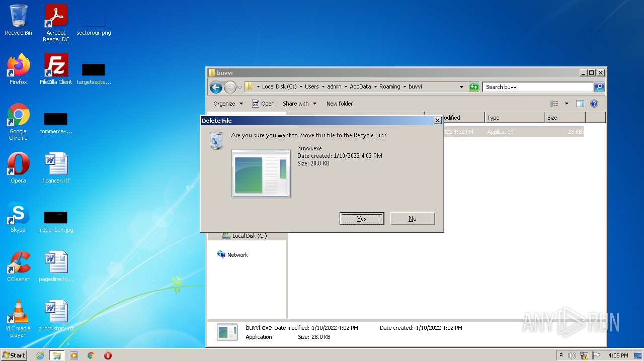
Task: Select AppData in the address bar path
Action: pyautogui.click(x=360, y=86)
